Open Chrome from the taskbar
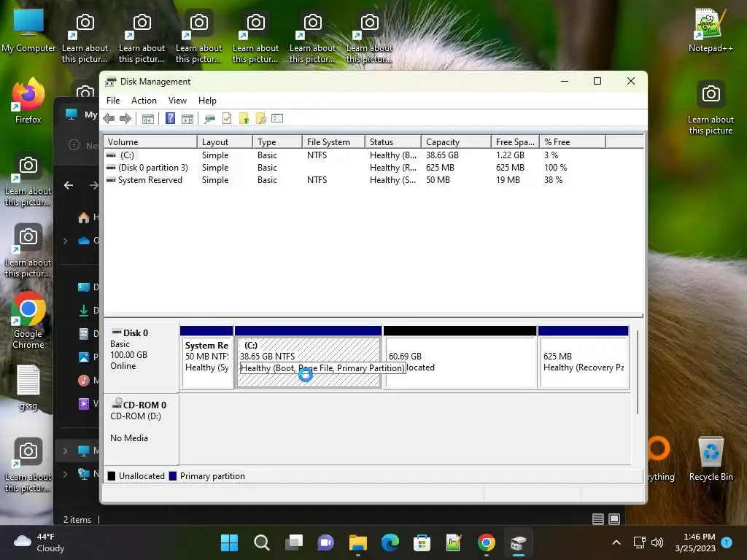The width and height of the screenshot is (747, 560). (x=486, y=542)
